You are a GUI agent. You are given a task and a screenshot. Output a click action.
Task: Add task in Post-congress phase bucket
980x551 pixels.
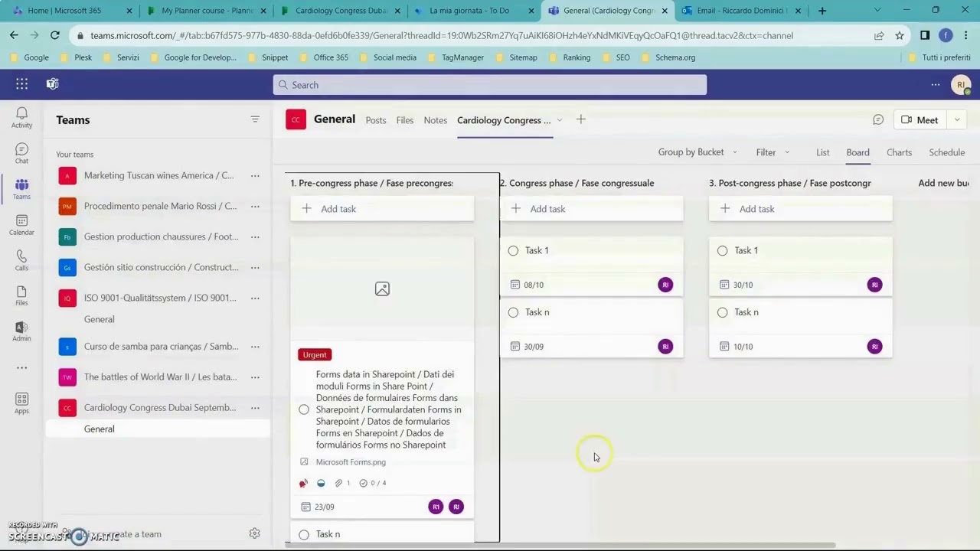(x=800, y=209)
